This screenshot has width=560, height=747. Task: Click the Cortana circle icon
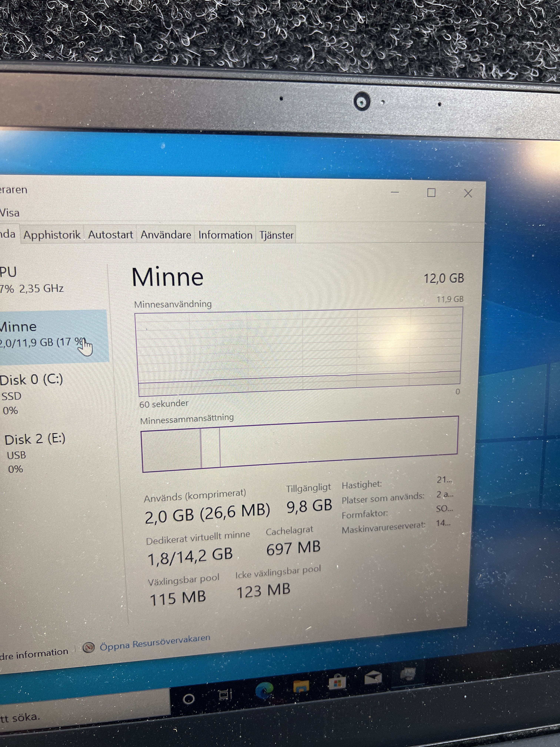tap(189, 698)
